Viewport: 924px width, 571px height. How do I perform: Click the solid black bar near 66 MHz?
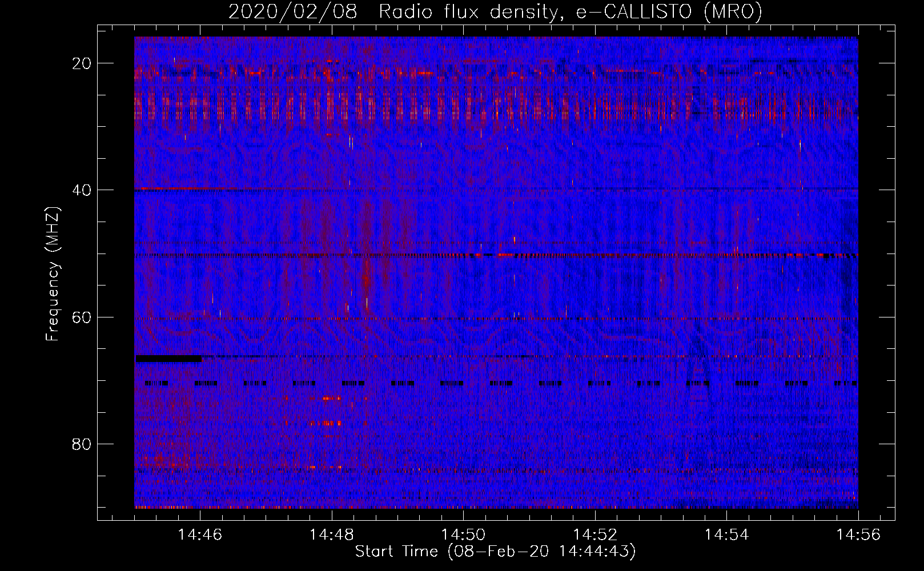coord(169,359)
